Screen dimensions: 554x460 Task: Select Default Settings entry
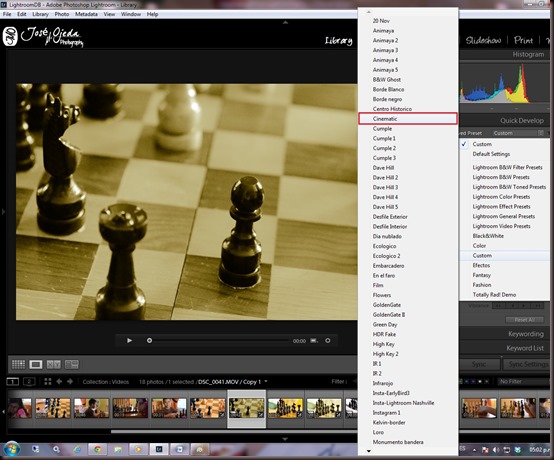click(x=505, y=154)
